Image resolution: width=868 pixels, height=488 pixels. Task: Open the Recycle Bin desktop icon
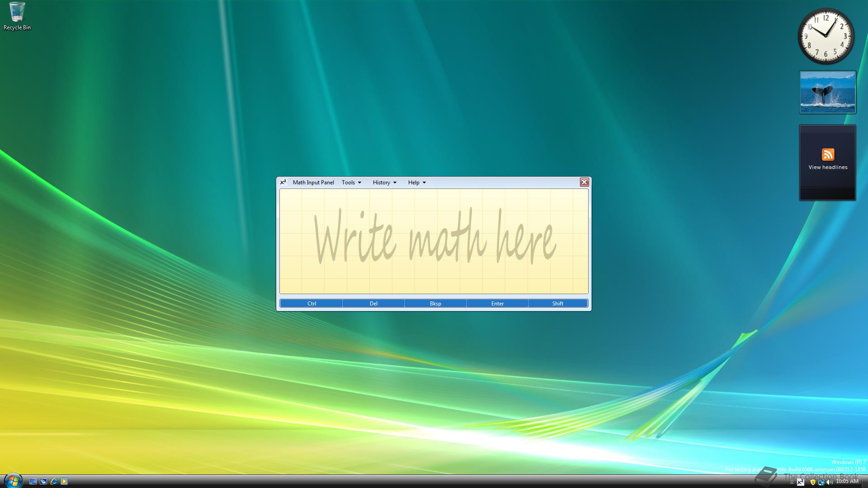(17, 16)
